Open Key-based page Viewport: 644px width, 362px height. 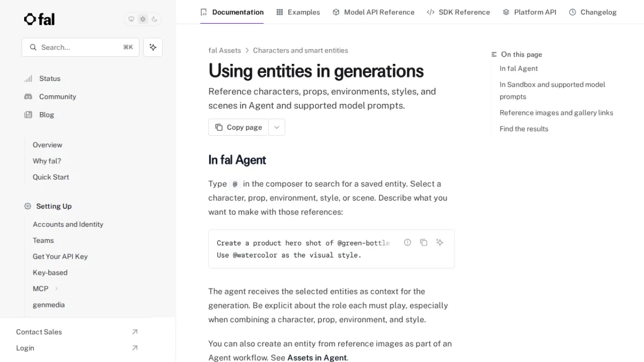[x=50, y=272]
